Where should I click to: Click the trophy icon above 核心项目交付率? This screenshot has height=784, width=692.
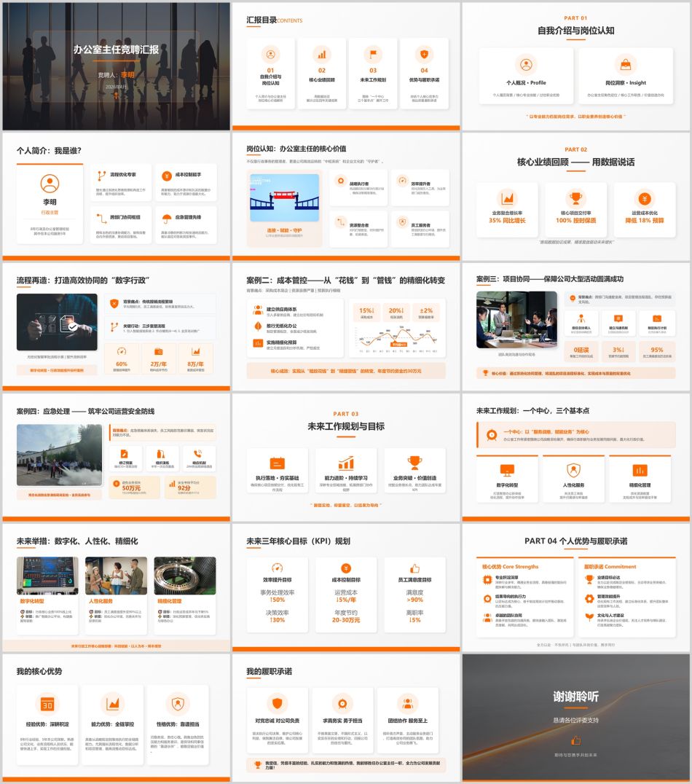(575, 198)
